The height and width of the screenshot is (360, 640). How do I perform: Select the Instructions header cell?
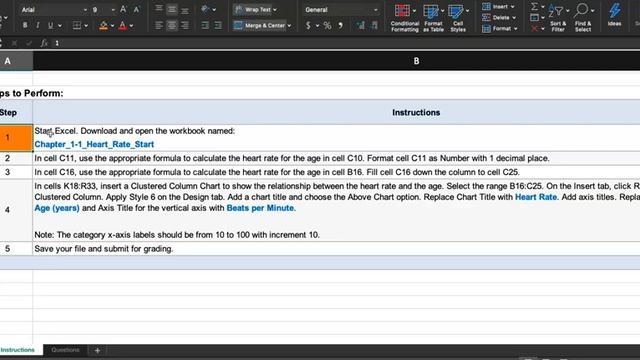pos(336,112)
